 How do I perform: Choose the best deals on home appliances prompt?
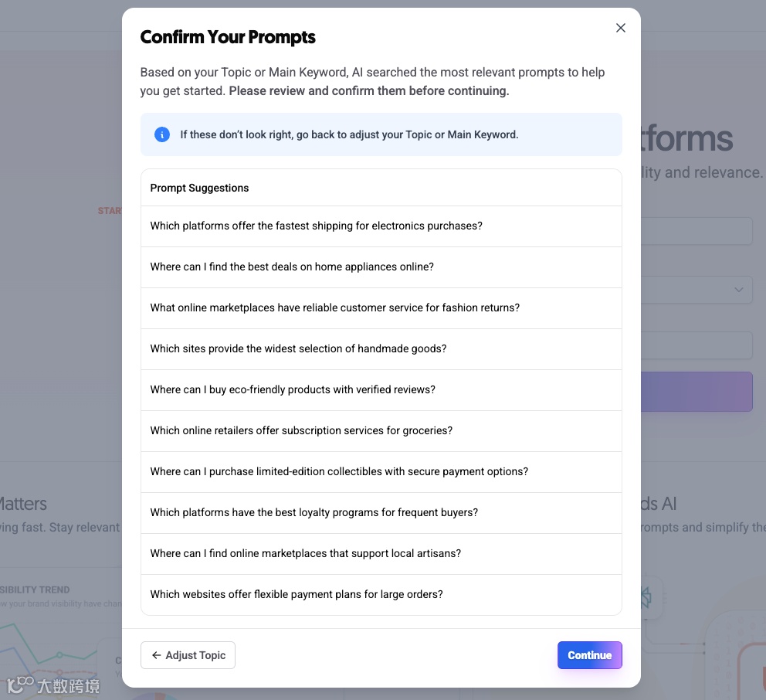(292, 267)
